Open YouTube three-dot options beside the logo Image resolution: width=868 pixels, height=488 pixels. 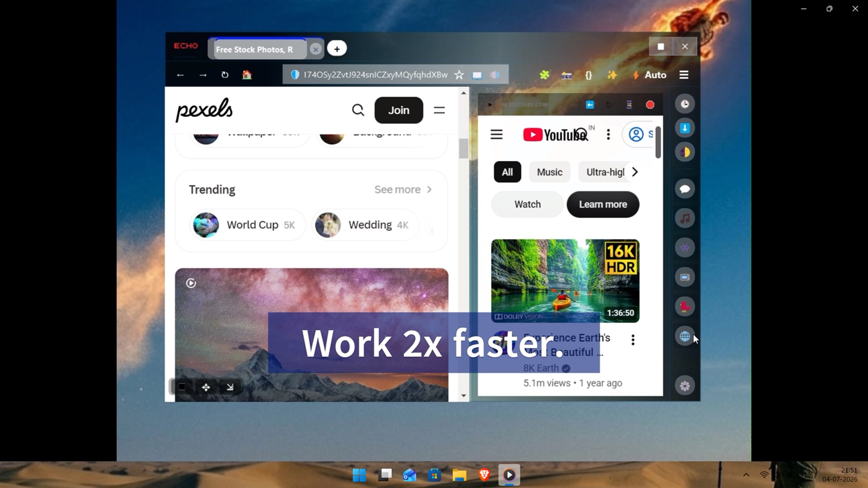609,135
